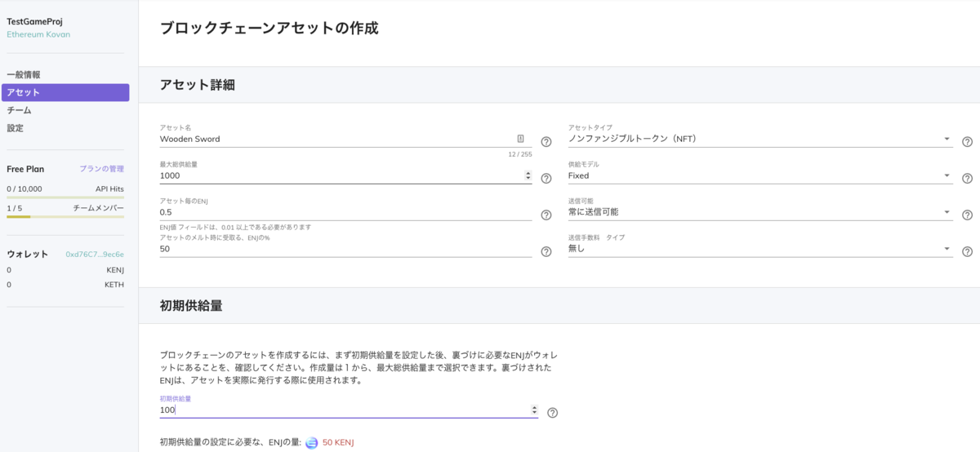Select the アセット sidebar item
The height and width of the screenshot is (452, 980).
pyautogui.click(x=65, y=92)
